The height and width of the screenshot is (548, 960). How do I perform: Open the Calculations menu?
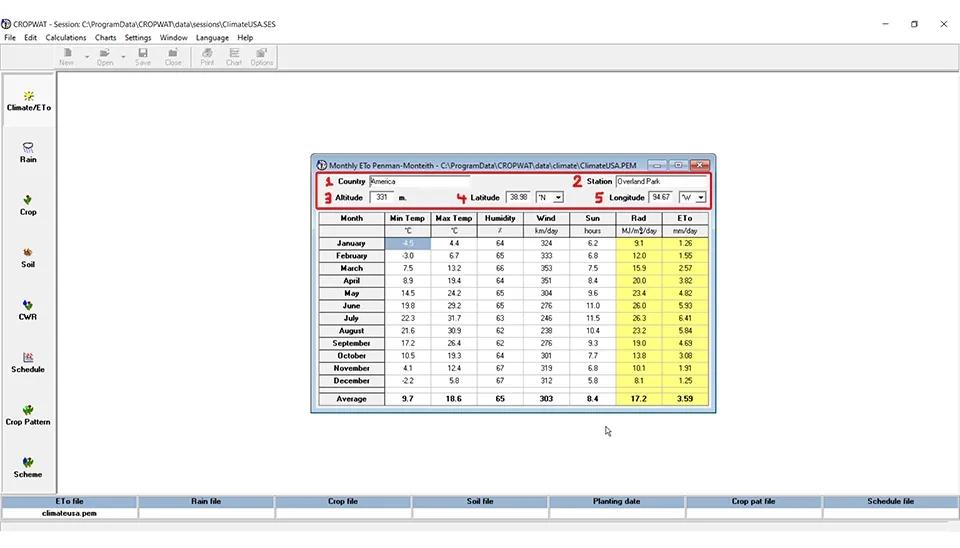click(x=66, y=38)
